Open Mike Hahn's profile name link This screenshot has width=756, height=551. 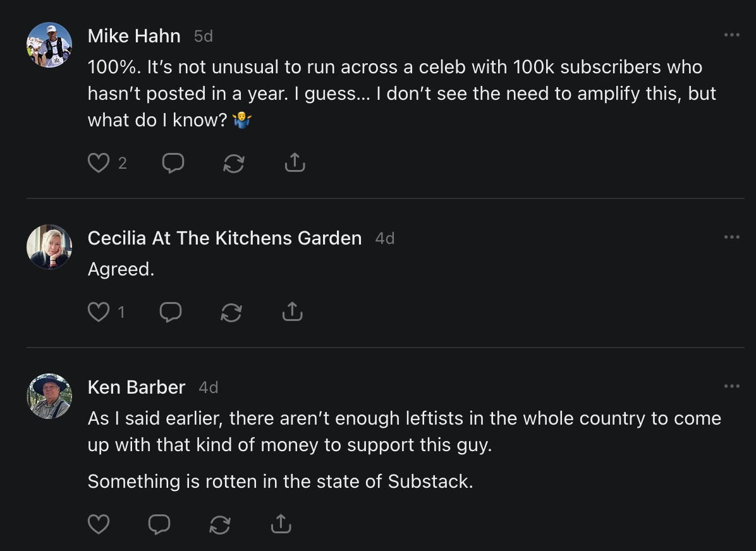134,36
